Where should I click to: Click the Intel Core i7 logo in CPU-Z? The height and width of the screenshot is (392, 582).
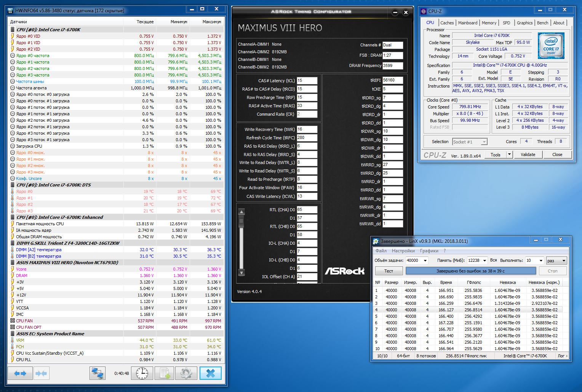pyautogui.click(x=551, y=46)
